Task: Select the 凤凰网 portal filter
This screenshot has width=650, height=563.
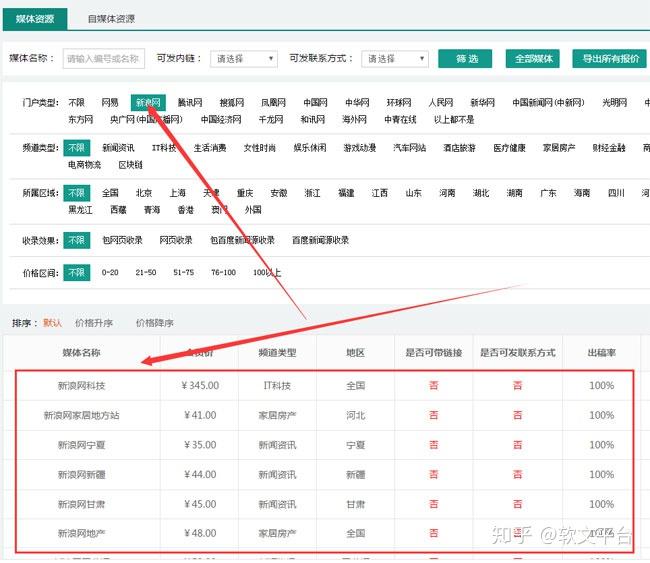Action: tap(273, 102)
